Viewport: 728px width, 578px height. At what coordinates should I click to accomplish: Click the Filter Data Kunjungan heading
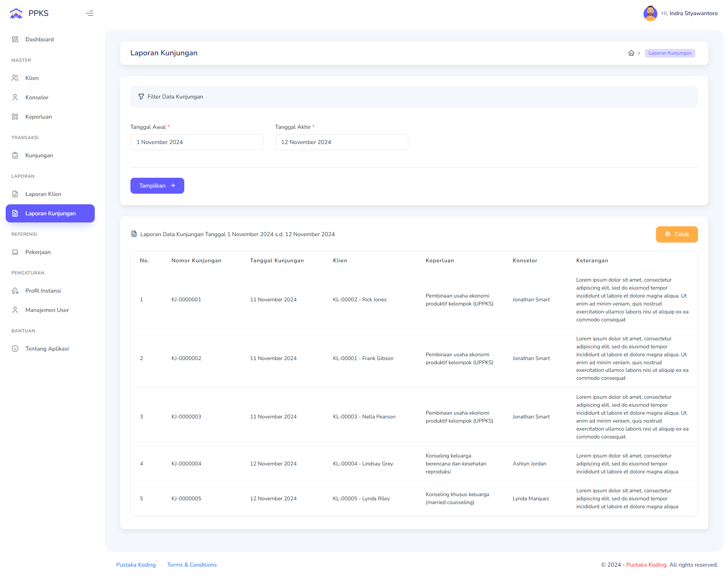pyautogui.click(x=175, y=97)
